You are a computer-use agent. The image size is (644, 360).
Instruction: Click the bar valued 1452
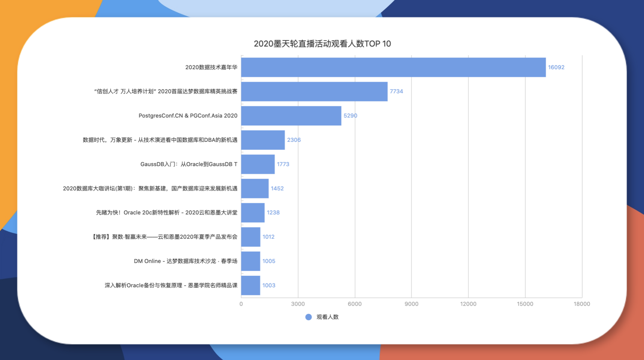tap(255, 188)
